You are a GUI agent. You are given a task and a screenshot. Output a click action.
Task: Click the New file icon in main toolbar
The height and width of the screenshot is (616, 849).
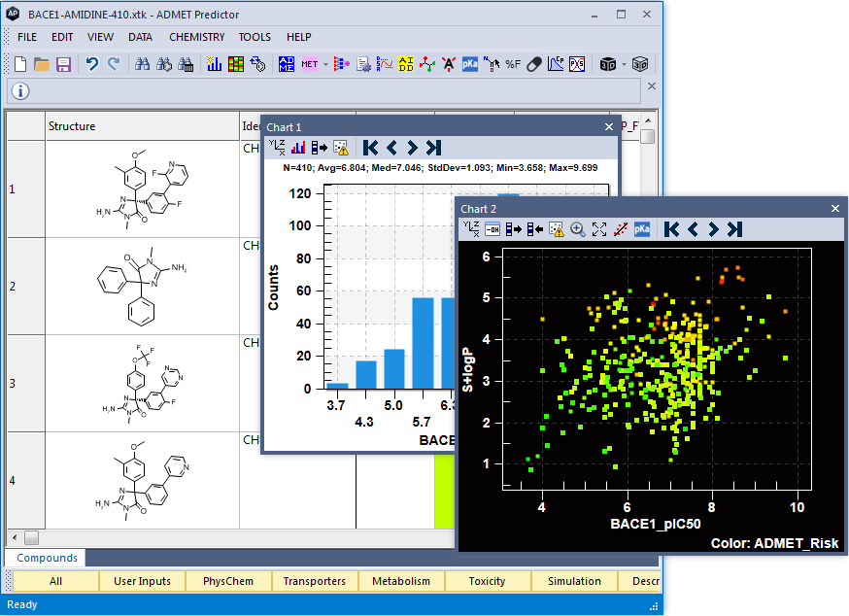(20, 64)
